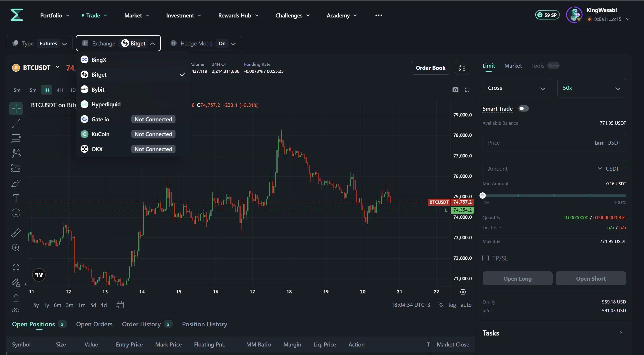Open chart price scale settings gear
The width and height of the screenshot is (644, 355).
click(x=463, y=292)
